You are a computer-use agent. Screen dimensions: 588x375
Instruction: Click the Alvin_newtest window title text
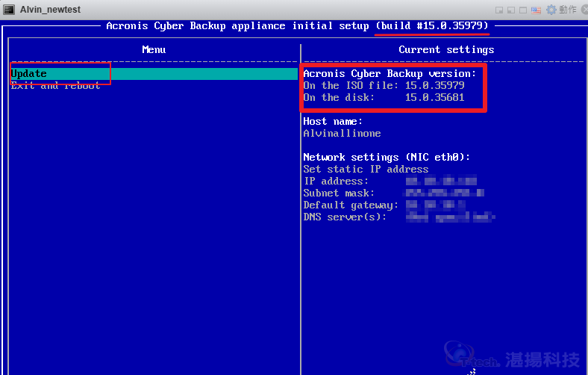click(x=50, y=10)
